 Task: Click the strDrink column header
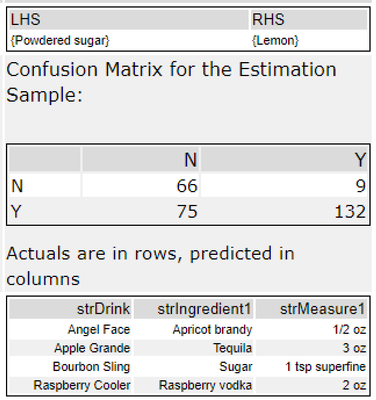[70, 309]
